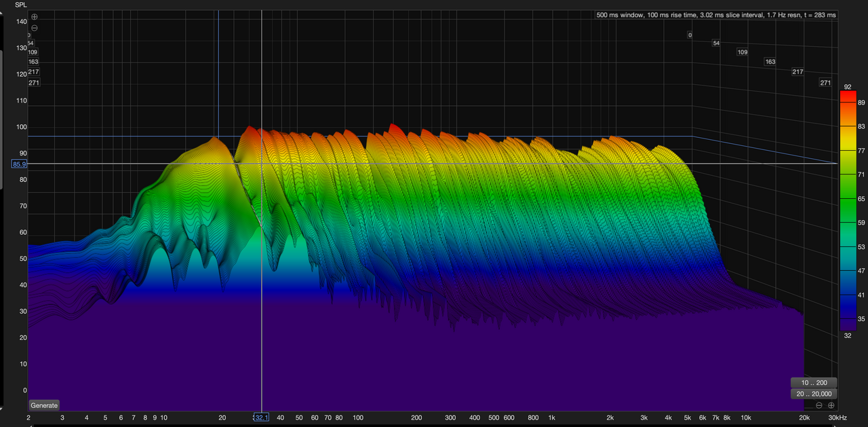Image resolution: width=868 pixels, height=427 pixels.
Task: Click the 92 value atop color legend
Action: (x=847, y=87)
